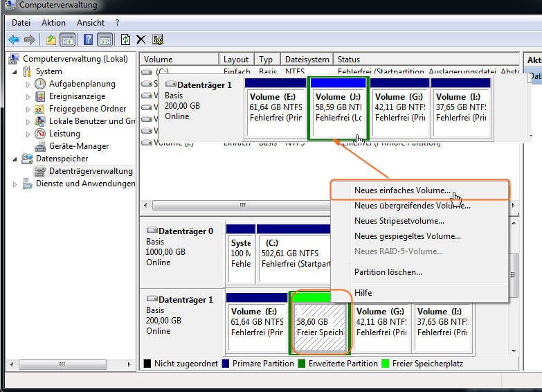Expand the Lokale Benutzer und Gruppen node
The width and height of the screenshot is (542, 392).
(x=28, y=121)
